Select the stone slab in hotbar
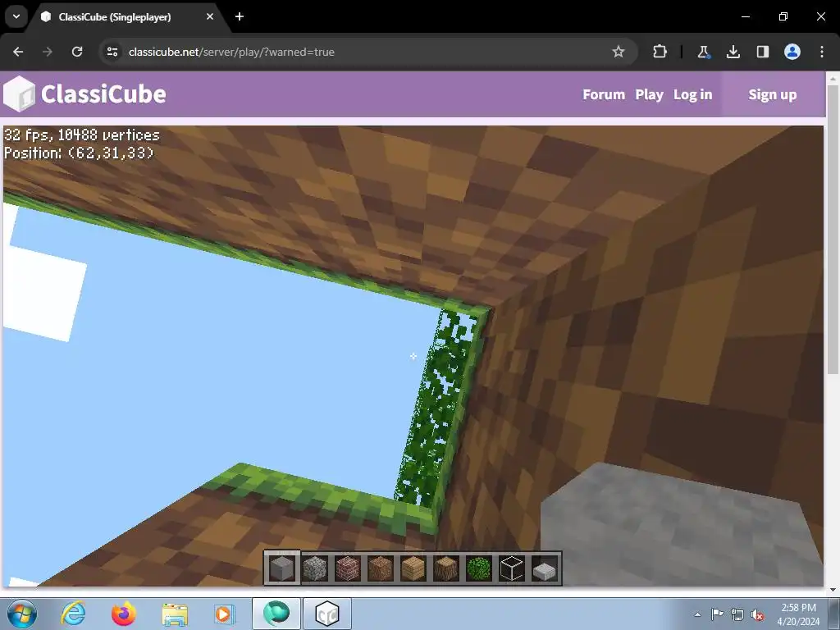Image resolution: width=840 pixels, height=630 pixels. click(545, 569)
